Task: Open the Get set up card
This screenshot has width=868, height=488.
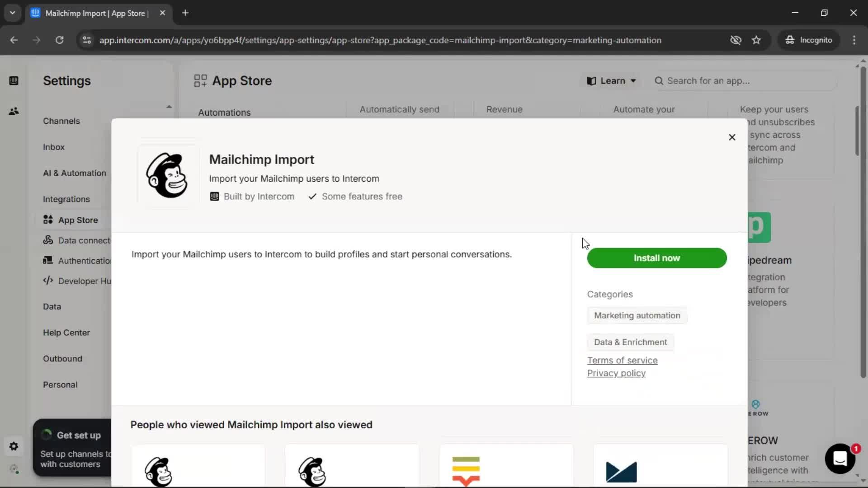Action: (72, 448)
